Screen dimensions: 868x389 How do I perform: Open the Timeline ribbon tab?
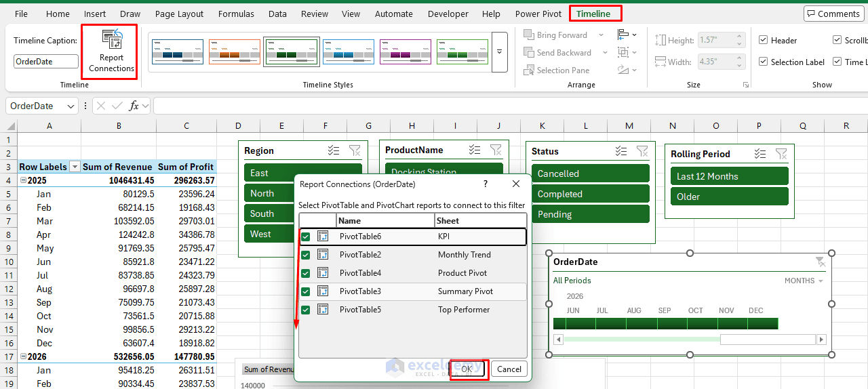click(x=593, y=14)
